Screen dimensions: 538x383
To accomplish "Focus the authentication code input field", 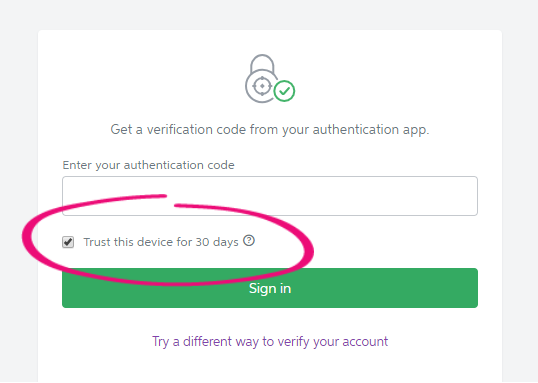I will click(270, 196).
